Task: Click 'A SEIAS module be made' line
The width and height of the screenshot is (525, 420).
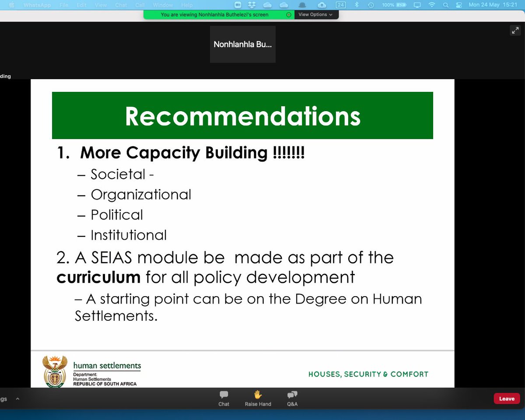Action: [x=225, y=258]
